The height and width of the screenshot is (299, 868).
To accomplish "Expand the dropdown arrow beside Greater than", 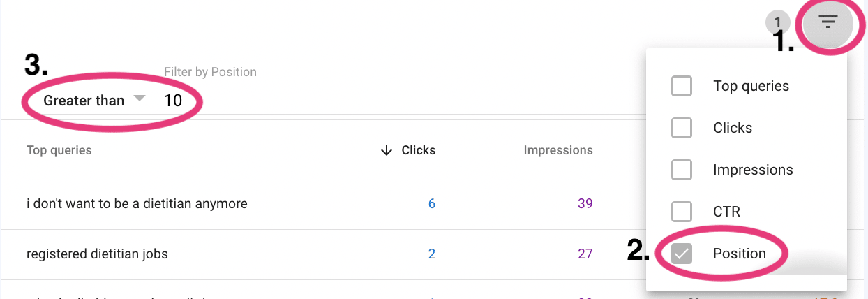I will 139,99.
